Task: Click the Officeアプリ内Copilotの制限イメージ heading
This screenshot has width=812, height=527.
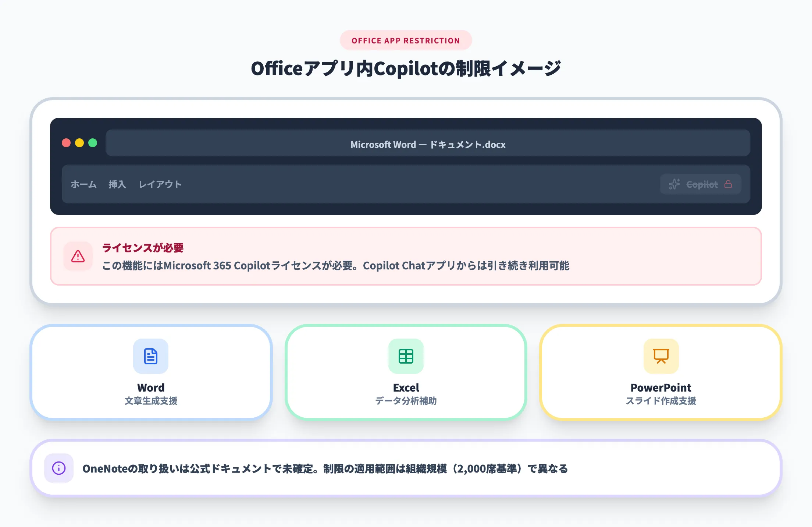Action: (406, 68)
